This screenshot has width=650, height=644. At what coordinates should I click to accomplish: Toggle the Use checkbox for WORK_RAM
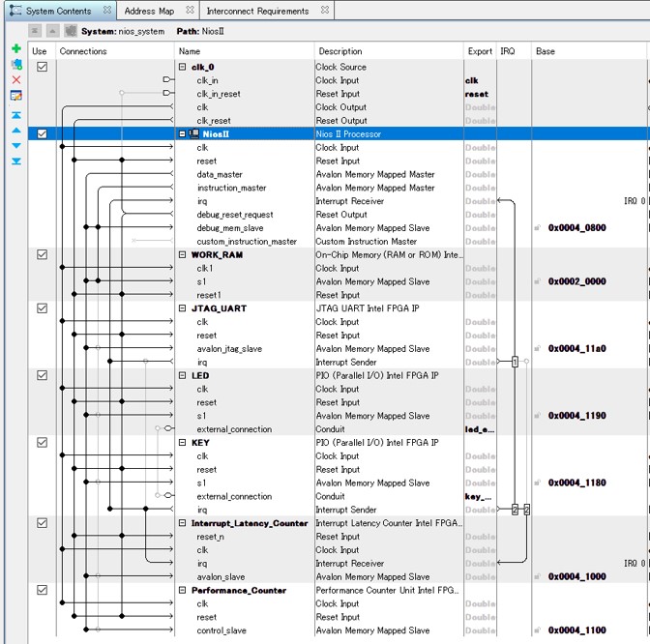[x=42, y=254]
